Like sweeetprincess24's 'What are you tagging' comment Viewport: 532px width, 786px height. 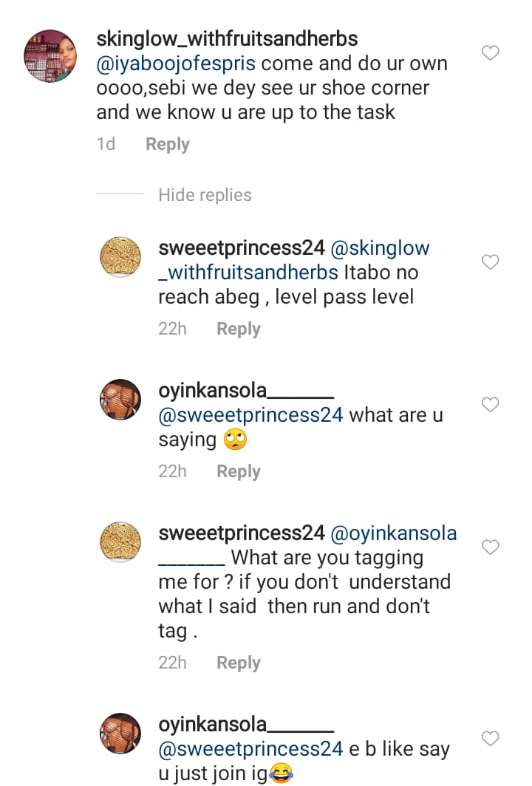click(x=490, y=547)
